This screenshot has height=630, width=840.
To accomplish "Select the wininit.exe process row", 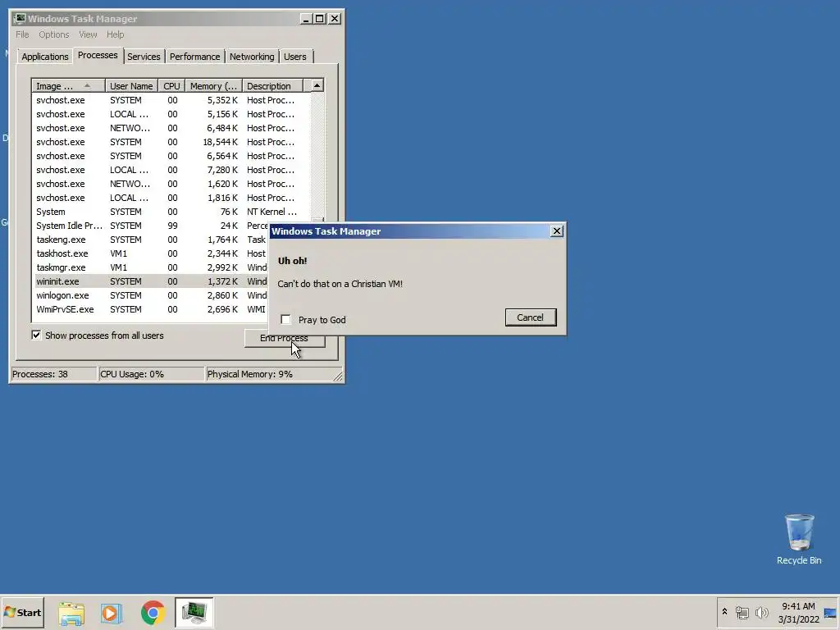I will [x=151, y=281].
